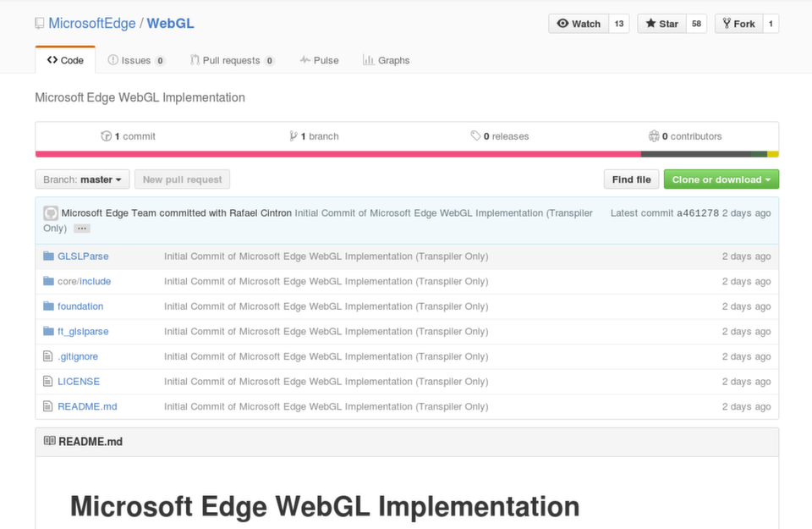Open latest commit hash a461278
This screenshot has width=812, height=529.
click(x=698, y=213)
